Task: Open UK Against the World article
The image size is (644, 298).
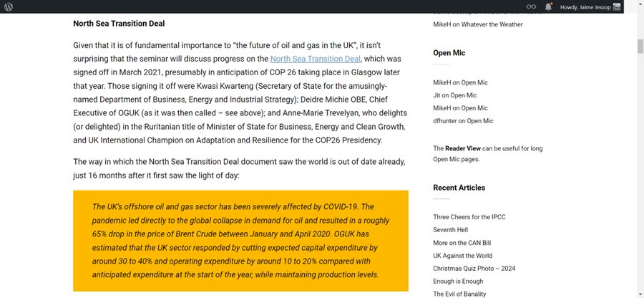Action: [x=462, y=255]
